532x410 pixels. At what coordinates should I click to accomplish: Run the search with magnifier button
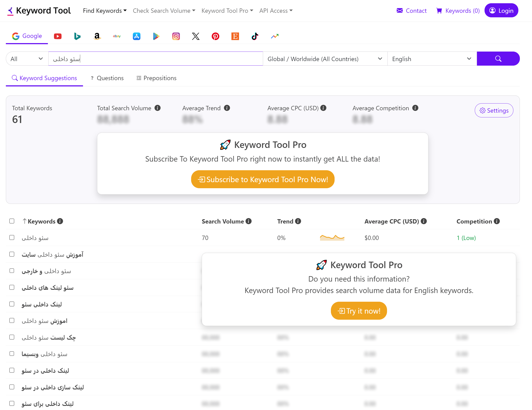point(498,59)
